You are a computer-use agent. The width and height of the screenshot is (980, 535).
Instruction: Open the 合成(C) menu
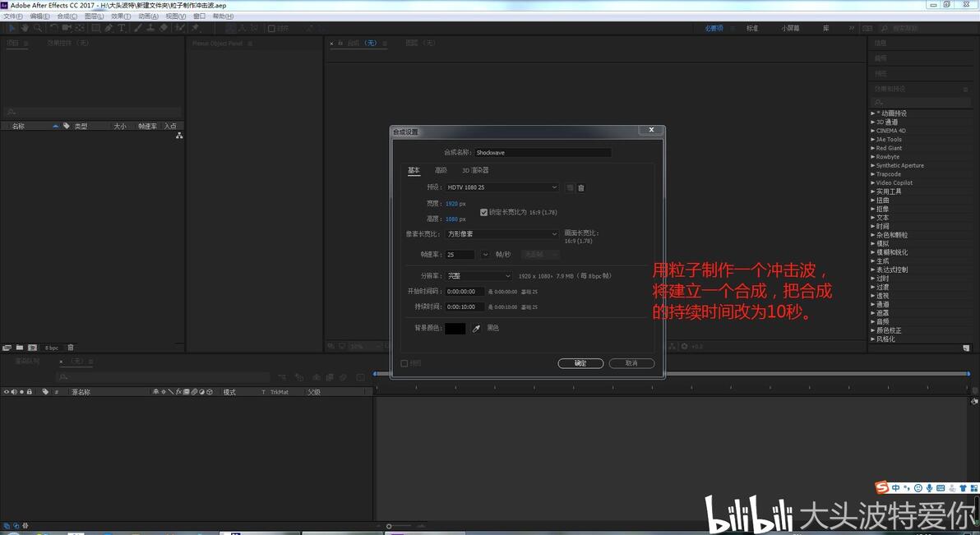point(67,16)
